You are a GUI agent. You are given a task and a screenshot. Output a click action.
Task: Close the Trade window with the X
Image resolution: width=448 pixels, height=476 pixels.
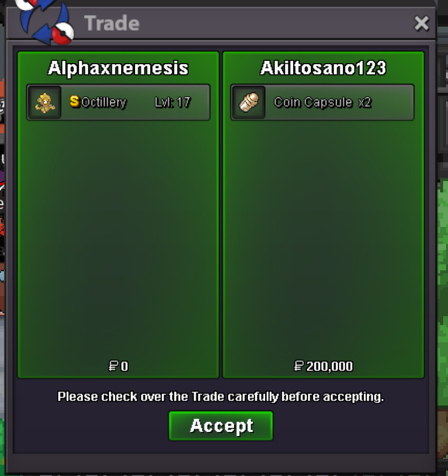pyautogui.click(x=421, y=23)
